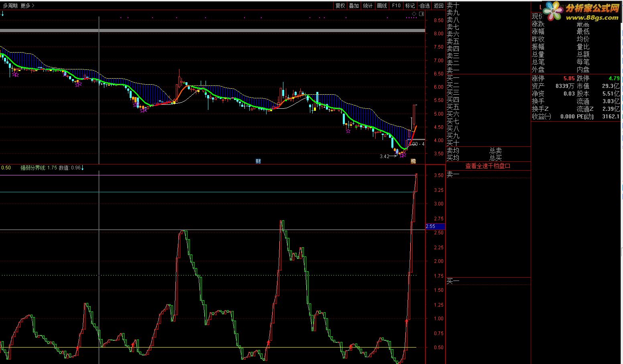Image resolution: width=623 pixels, height=364 pixels.
Task: Click the 0.50 indicator parameter label
Action: (6, 168)
